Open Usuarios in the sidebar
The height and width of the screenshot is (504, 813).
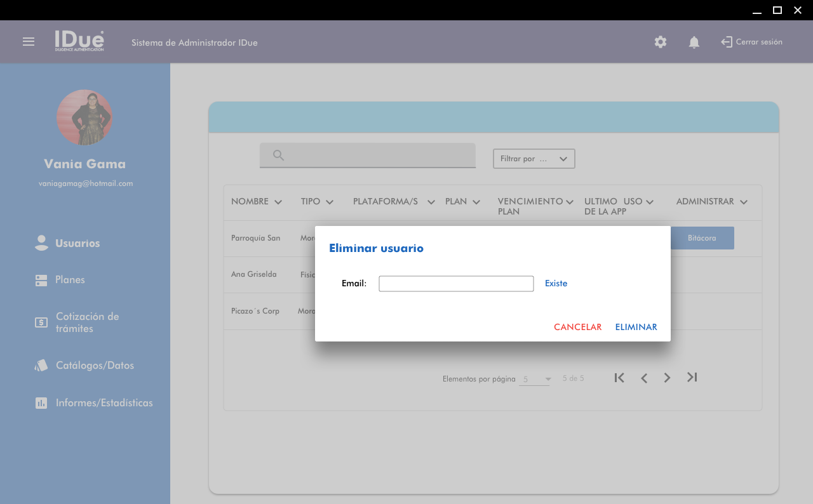coord(77,243)
